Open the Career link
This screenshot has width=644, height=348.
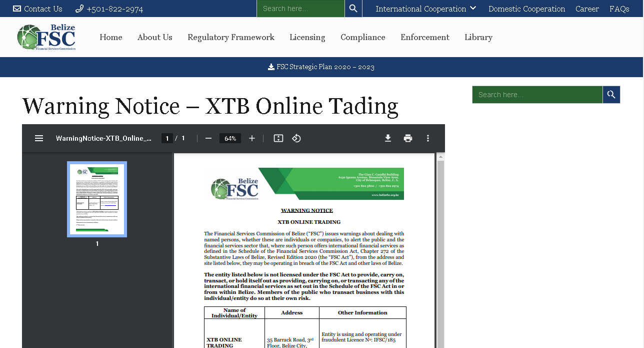[587, 9]
